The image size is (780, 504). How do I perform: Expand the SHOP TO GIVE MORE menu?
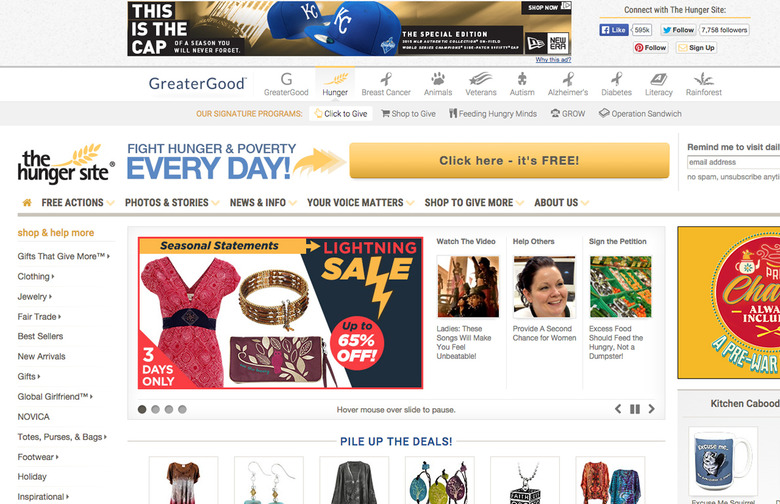click(474, 202)
